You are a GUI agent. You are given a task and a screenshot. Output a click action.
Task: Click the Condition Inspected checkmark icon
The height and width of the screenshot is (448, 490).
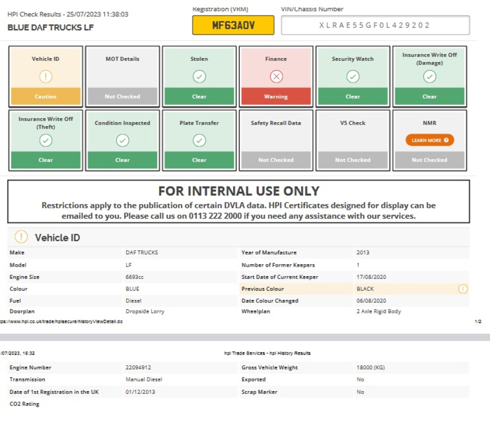pyautogui.click(x=122, y=140)
